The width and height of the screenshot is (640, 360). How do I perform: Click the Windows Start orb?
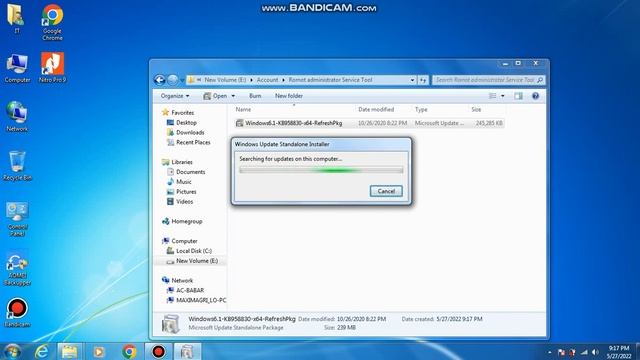[12, 351]
